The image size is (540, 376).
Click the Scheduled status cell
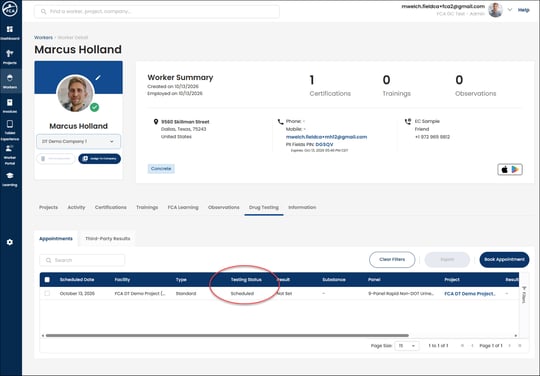pos(242,294)
